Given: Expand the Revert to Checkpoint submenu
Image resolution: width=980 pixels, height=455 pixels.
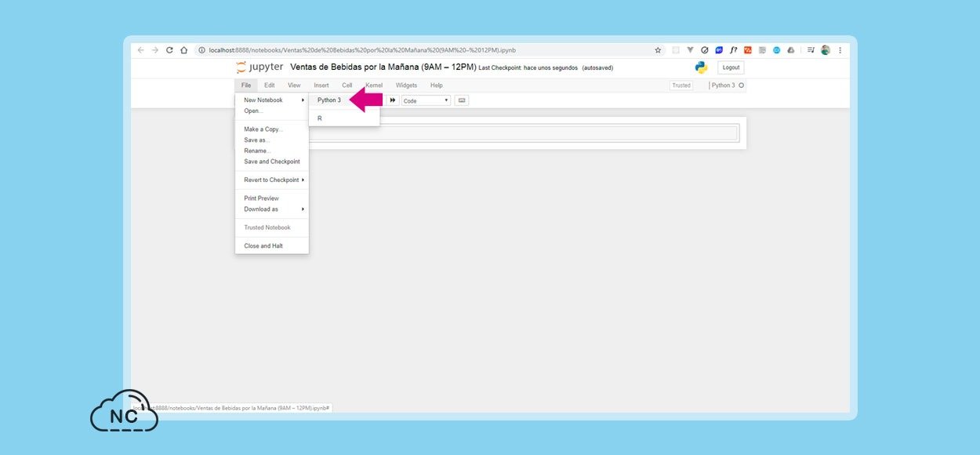Looking at the screenshot, I should 274,180.
